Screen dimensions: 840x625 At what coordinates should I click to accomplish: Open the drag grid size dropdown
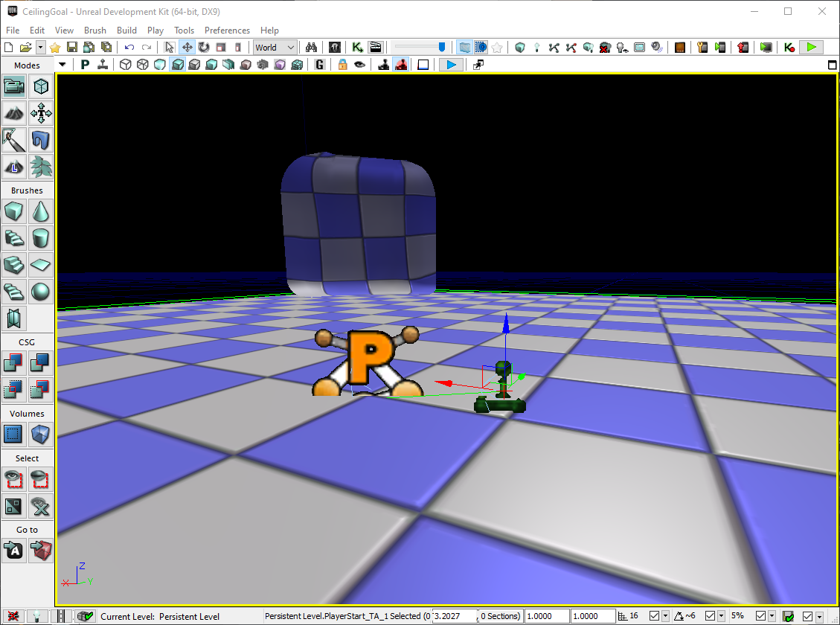(x=665, y=616)
